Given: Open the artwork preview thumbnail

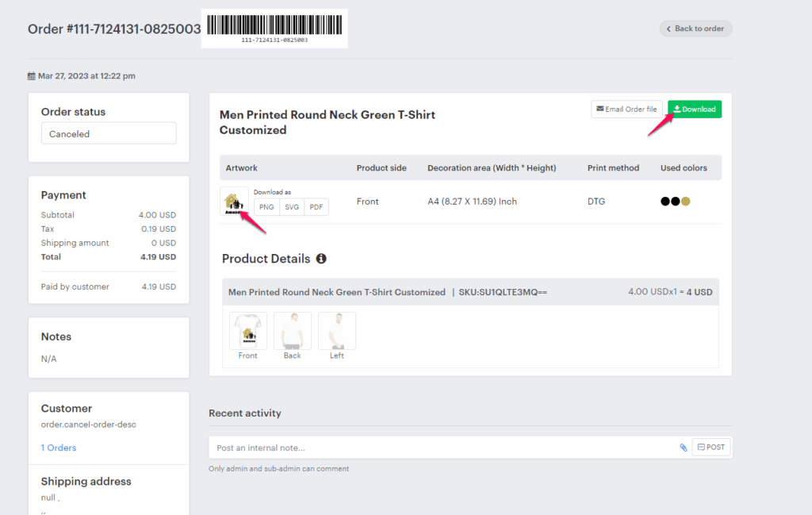Looking at the screenshot, I should click(x=234, y=202).
